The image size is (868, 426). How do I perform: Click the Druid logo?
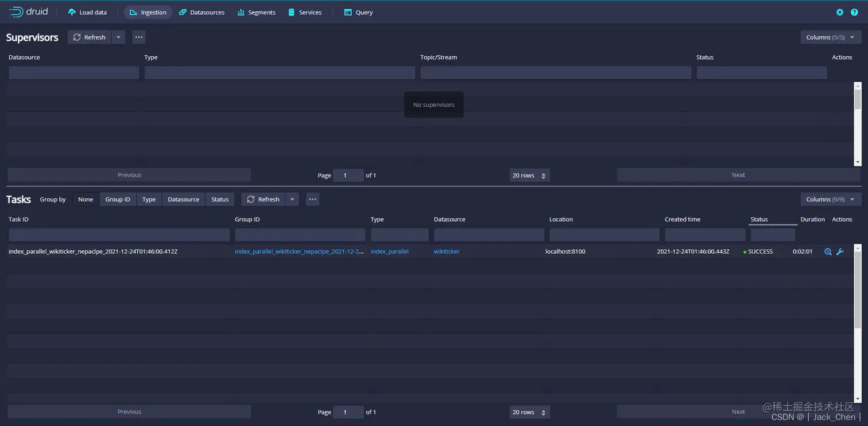[x=29, y=12]
